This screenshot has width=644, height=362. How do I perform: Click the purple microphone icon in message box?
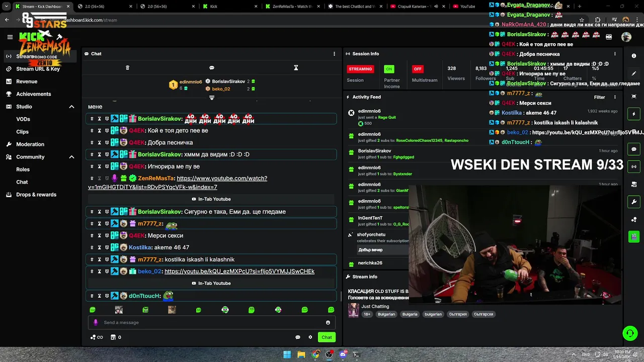point(96,323)
